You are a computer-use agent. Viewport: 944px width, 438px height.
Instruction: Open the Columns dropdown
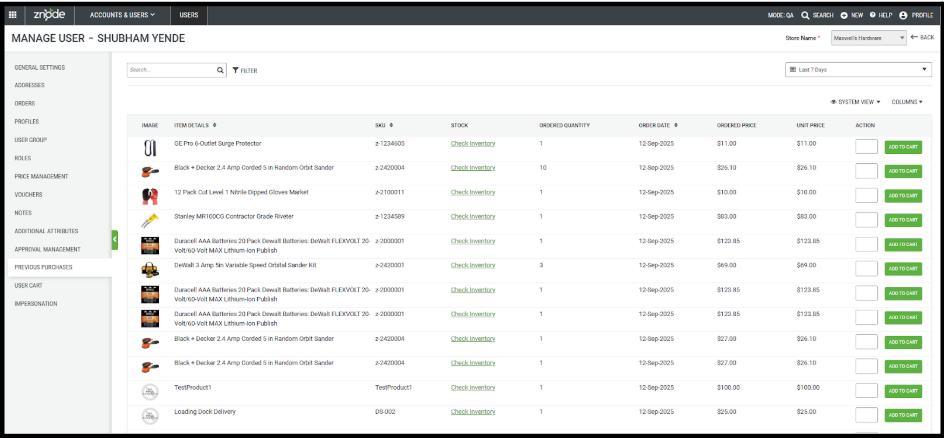pos(907,102)
